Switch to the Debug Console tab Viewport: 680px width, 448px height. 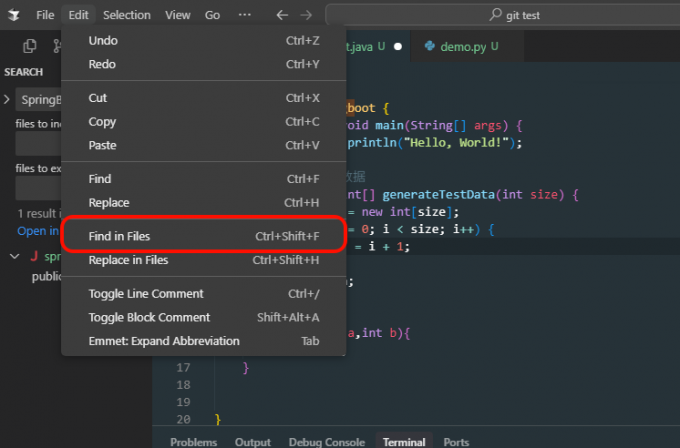[326, 441]
